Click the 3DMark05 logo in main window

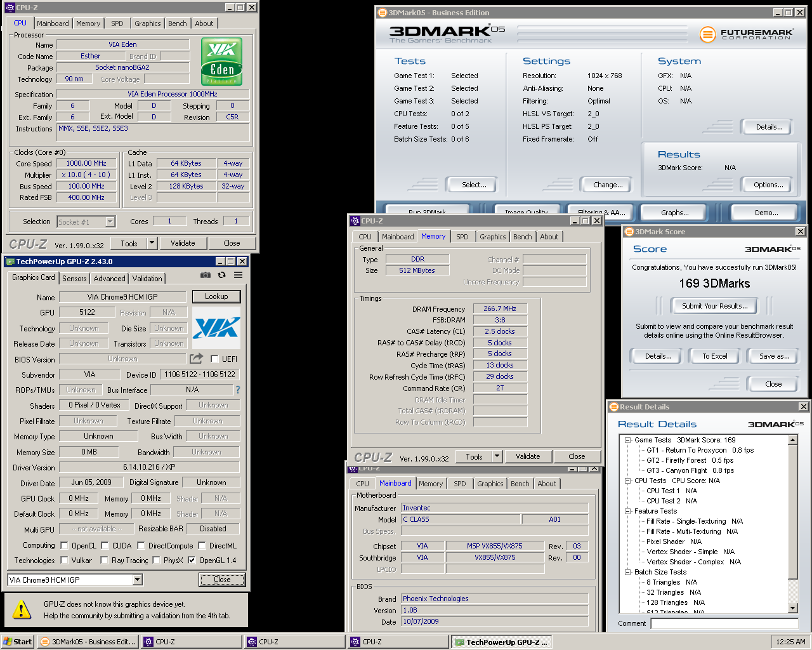[447, 34]
